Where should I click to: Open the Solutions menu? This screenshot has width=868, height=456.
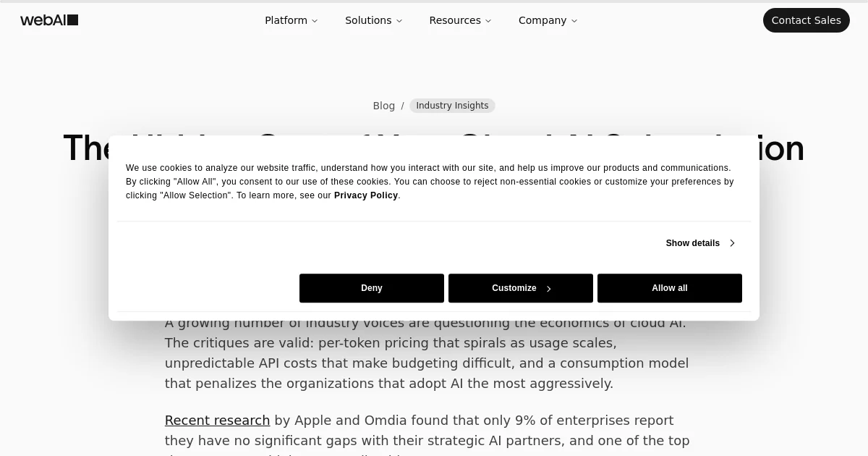[373, 20]
